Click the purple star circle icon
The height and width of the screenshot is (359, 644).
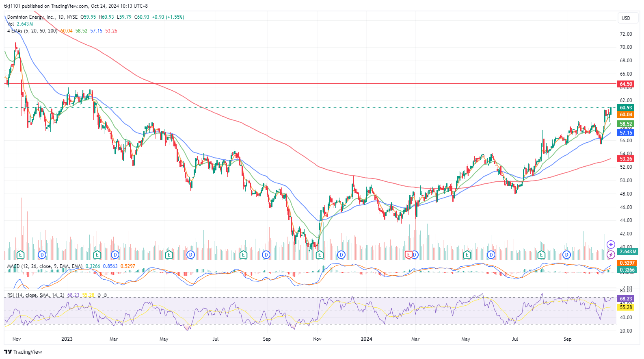[611, 245]
